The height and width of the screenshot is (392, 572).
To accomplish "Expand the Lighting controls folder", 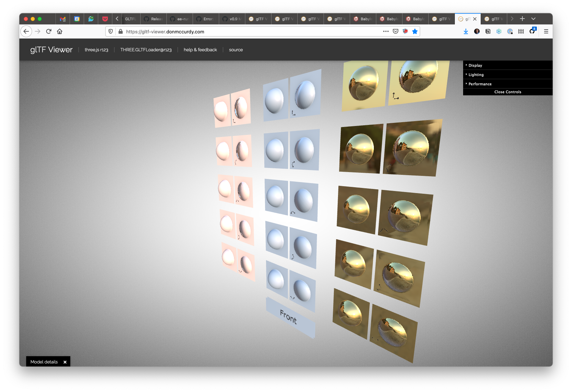I will click(508, 75).
